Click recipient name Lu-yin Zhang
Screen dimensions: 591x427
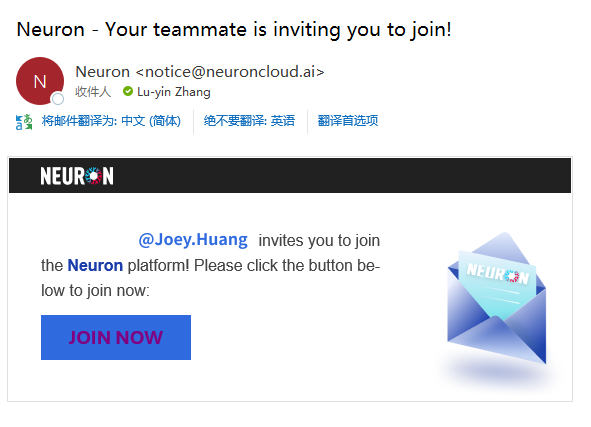[174, 92]
